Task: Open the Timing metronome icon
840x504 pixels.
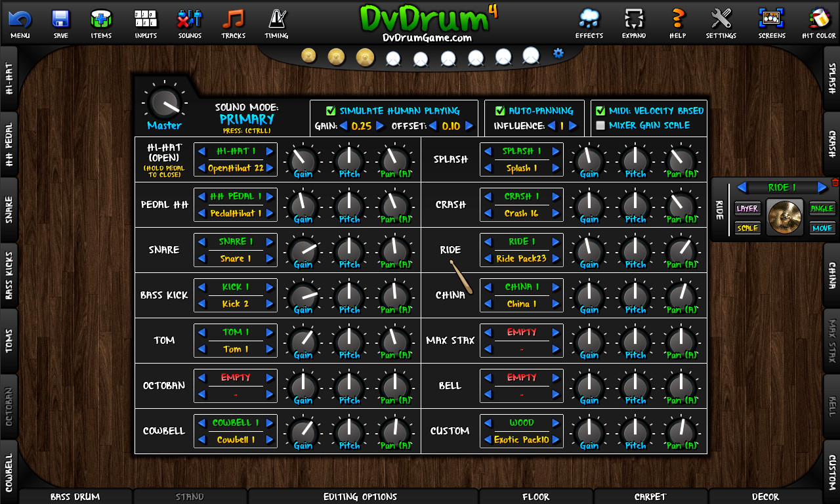Action: pyautogui.click(x=276, y=20)
